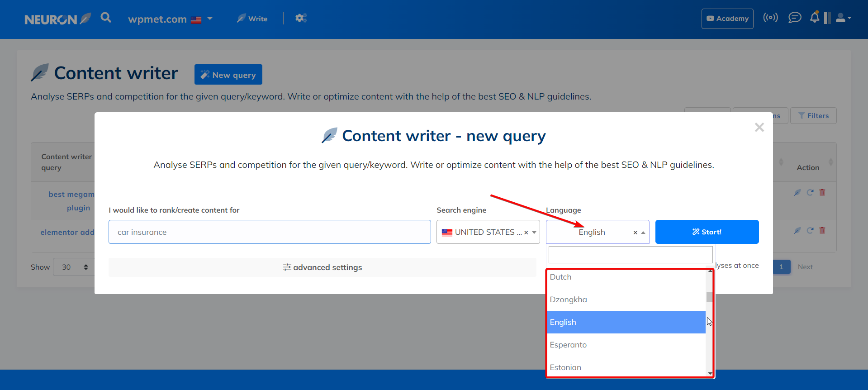This screenshot has width=868, height=390.
Task: Open editor icon for best megamenu row
Action: coord(797,192)
